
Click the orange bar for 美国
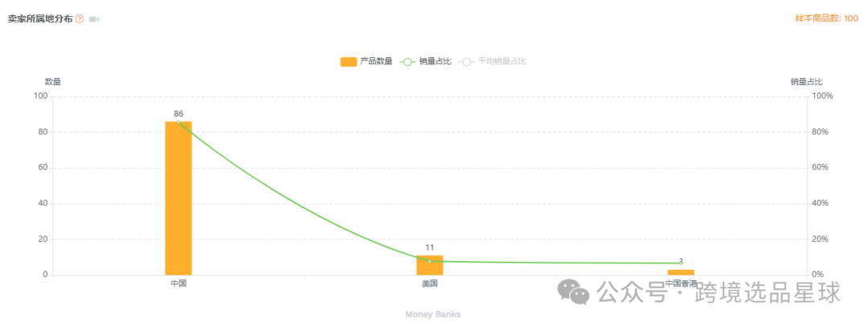click(429, 266)
